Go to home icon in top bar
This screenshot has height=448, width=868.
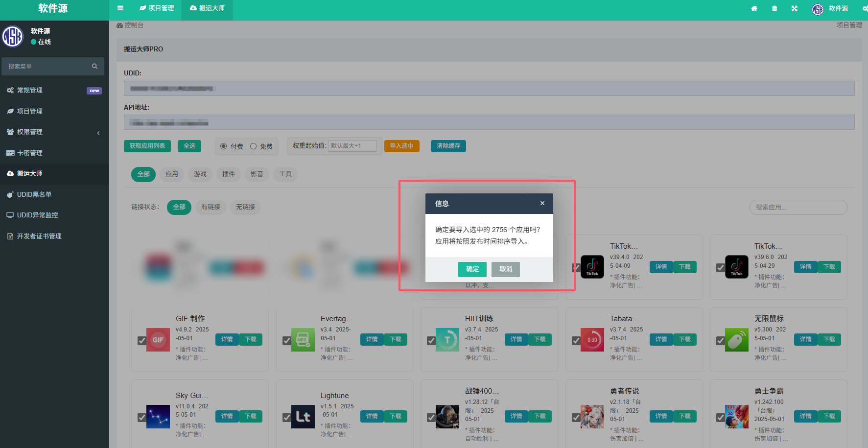click(754, 8)
